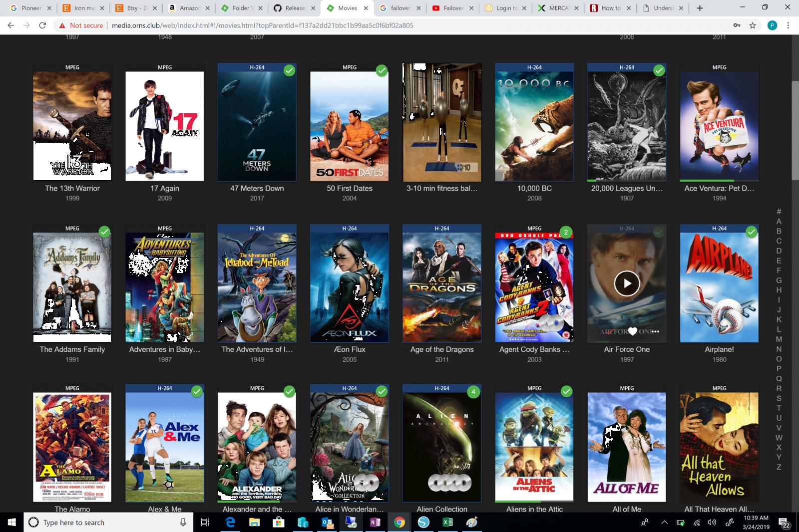799x532 pixels.
Task: Toggle watched checkmark on Airplane!
Action: [x=752, y=232]
